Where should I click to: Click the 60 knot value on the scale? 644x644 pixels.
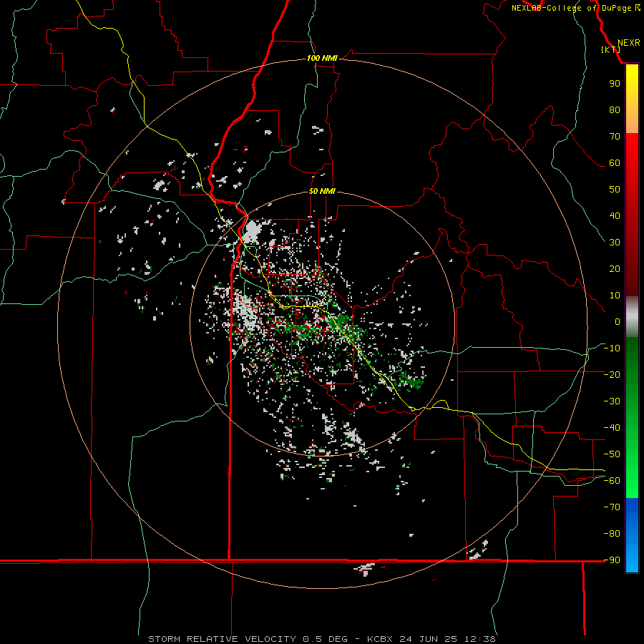point(615,162)
